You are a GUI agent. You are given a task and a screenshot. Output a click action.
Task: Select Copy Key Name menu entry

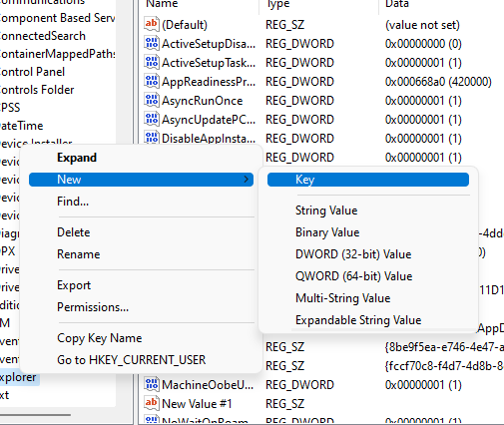(141, 338)
